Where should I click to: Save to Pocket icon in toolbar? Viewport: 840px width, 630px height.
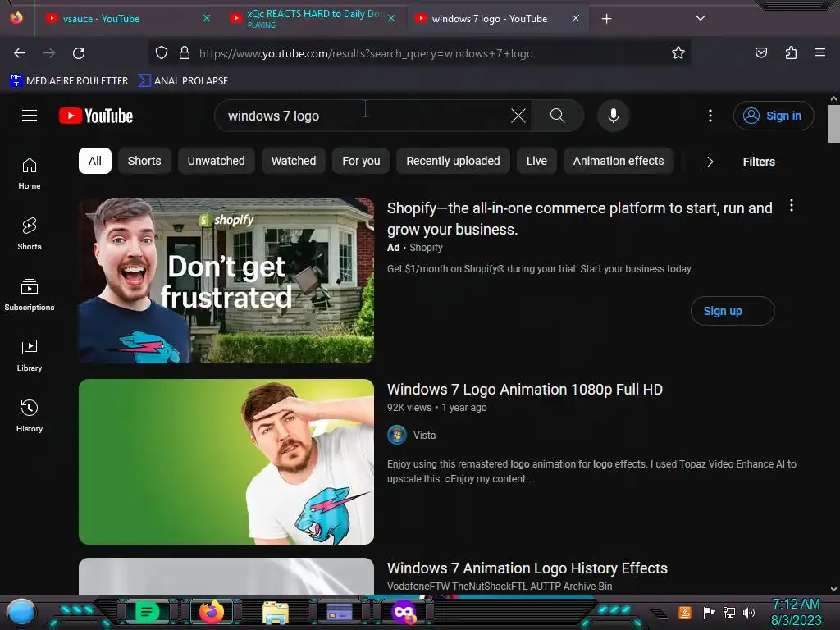click(x=760, y=53)
